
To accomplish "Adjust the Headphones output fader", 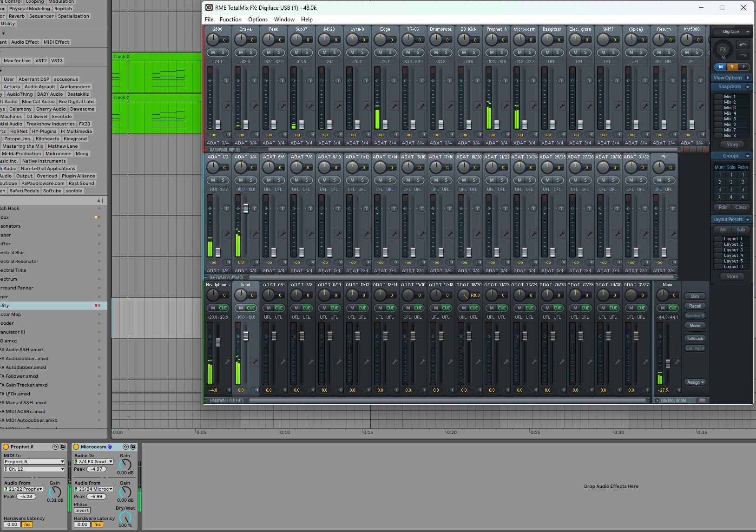I will point(218,342).
